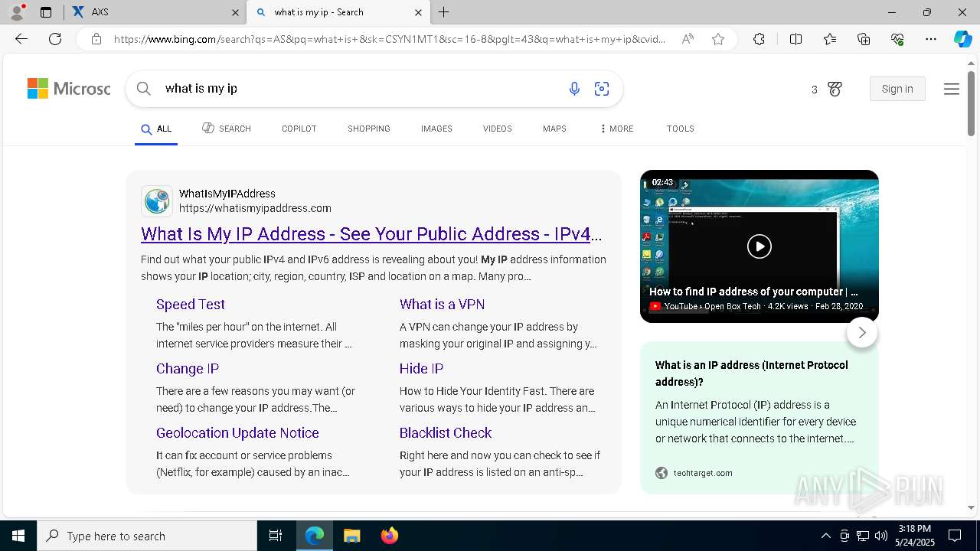The height and width of the screenshot is (551, 980).
Task: Open the Blacklist Check sublink
Action: click(446, 432)
